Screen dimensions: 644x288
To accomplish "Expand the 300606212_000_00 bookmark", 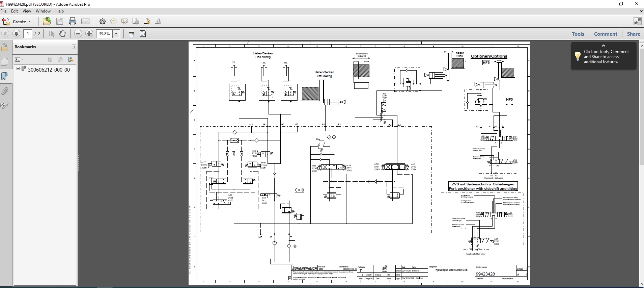I will coord(18,69).
